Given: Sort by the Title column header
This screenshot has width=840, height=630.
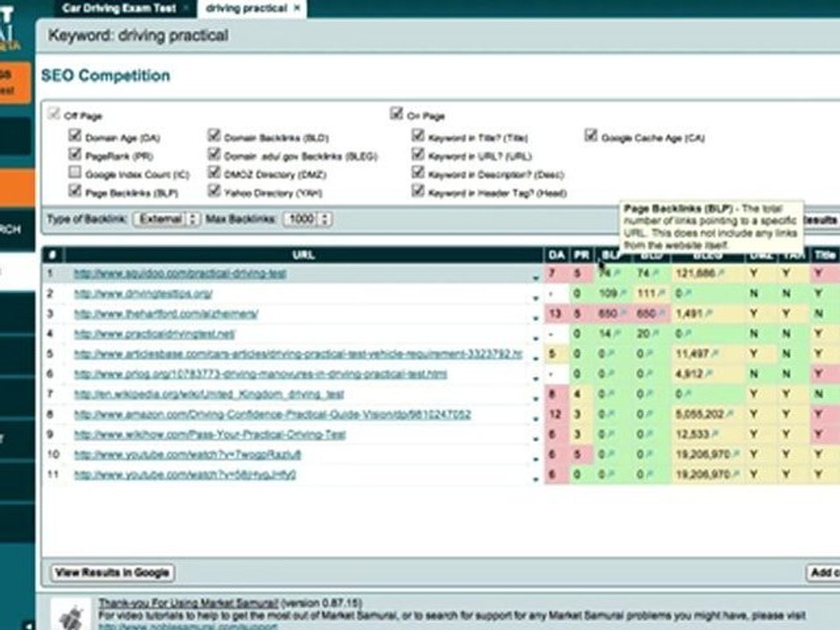Looking at the screenshot, I should (825, 255).
